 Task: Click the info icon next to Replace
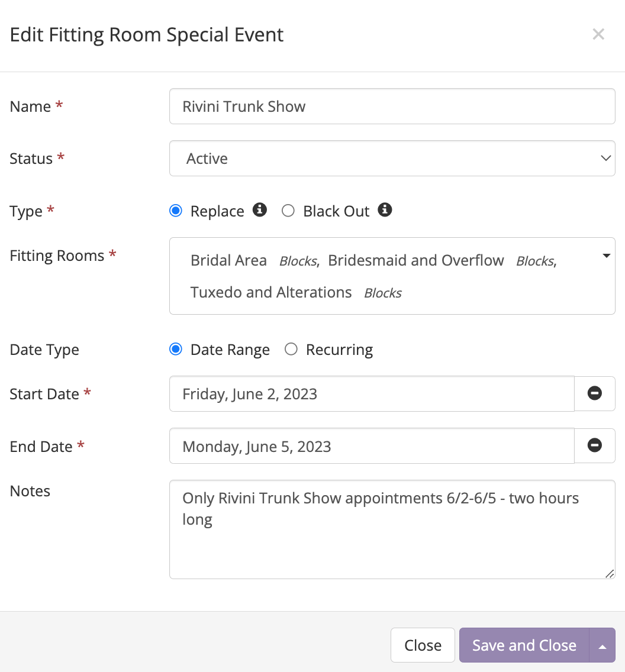click(x=260, y=210)
